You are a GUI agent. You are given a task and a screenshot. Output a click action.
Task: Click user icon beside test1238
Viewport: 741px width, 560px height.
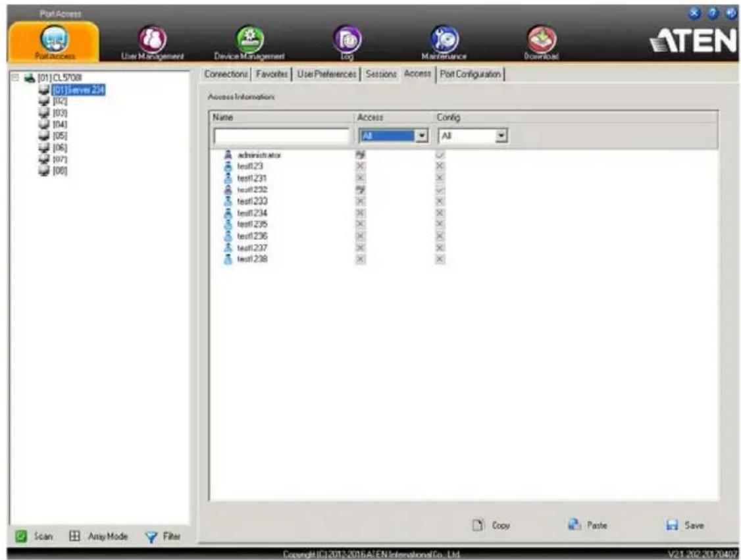(x=228, y=259)
